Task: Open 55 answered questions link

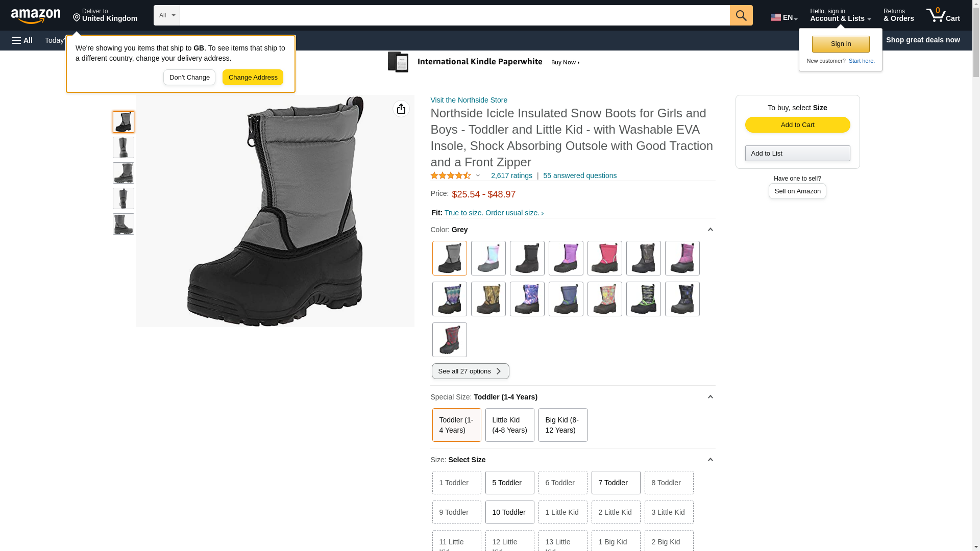Action: 579,176
